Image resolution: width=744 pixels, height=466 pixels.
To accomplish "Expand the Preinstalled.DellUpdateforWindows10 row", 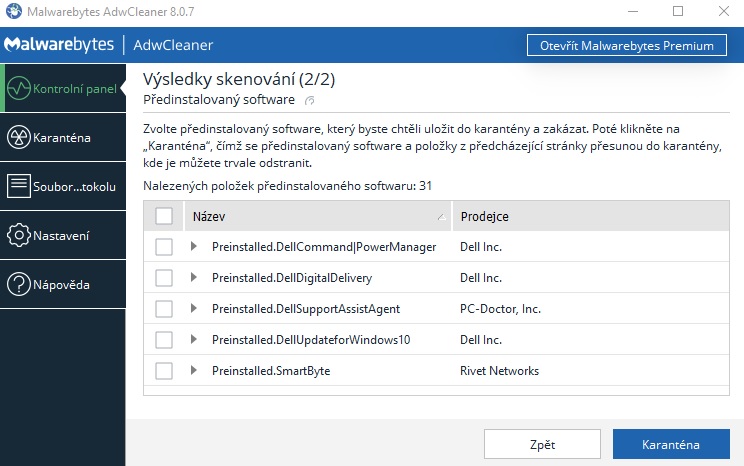I will [194, 339].
